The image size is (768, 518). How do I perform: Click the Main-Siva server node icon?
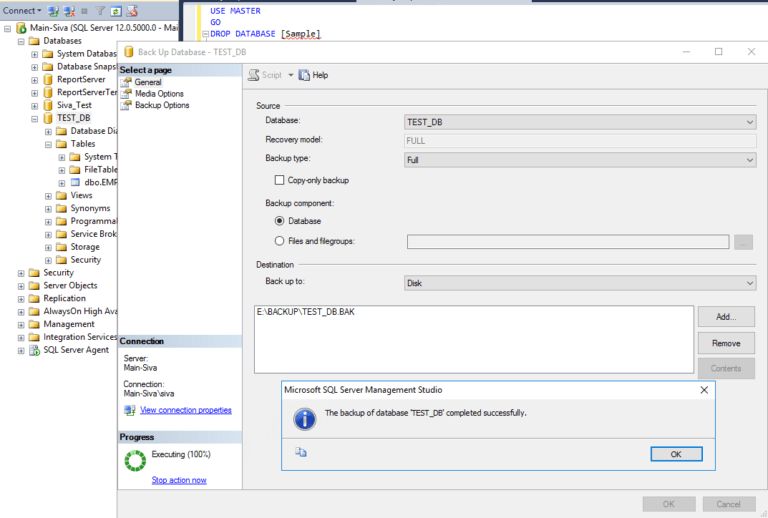[21, 28]
